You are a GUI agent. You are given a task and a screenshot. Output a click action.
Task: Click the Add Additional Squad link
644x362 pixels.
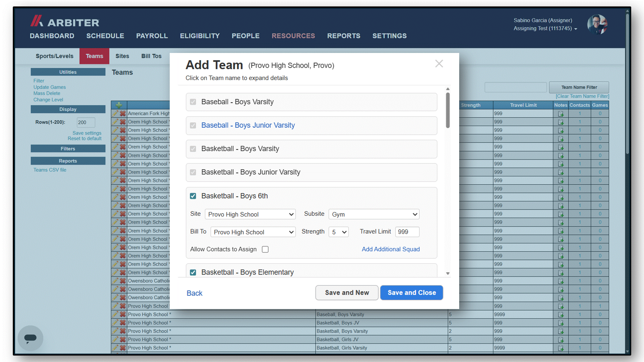(x=391, y=249)
